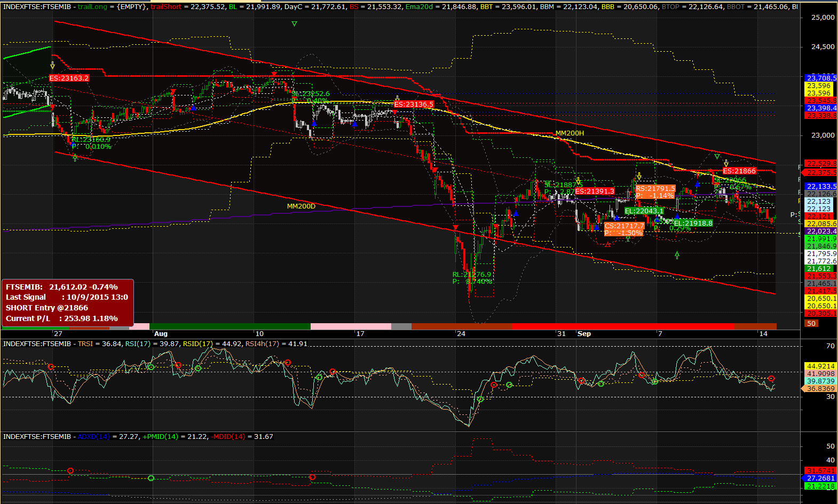Click trailShort text in main chart title
This screenshot has height=504, width=838.
[166, 7]
